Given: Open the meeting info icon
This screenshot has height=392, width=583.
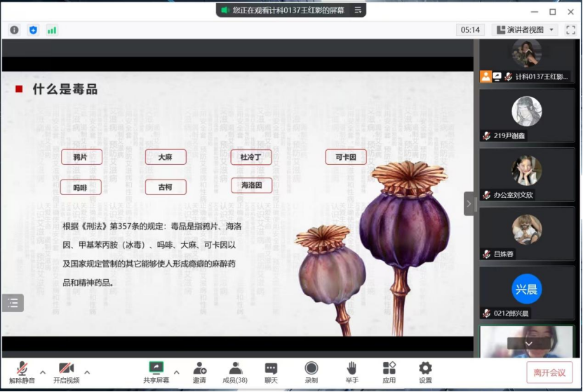Looking at the screenshot, I should (x=14, y=30).
